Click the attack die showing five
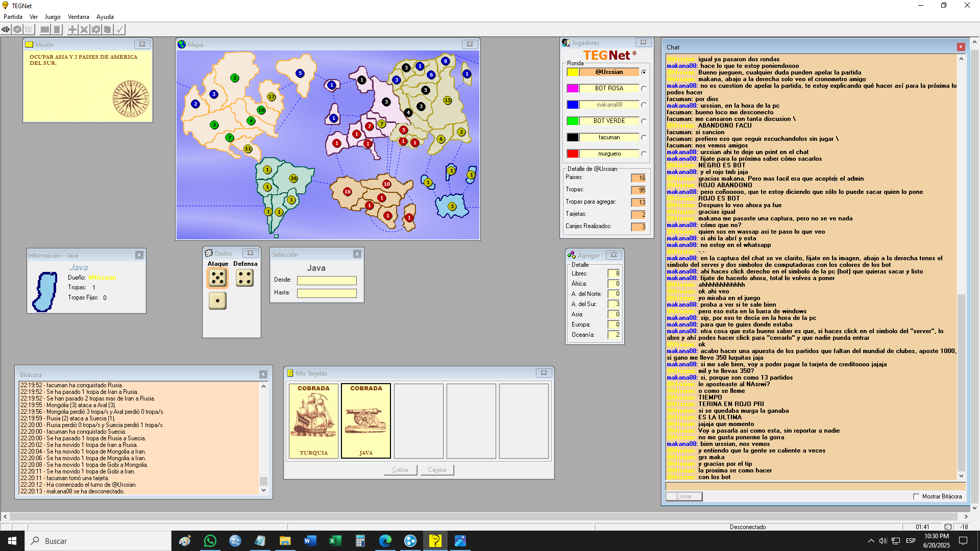980x551 pixels. (217, 278)
